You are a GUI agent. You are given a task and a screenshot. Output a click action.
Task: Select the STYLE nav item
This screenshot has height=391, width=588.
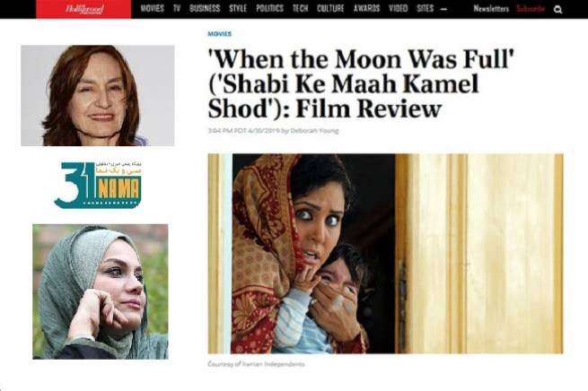coord(238,9)
